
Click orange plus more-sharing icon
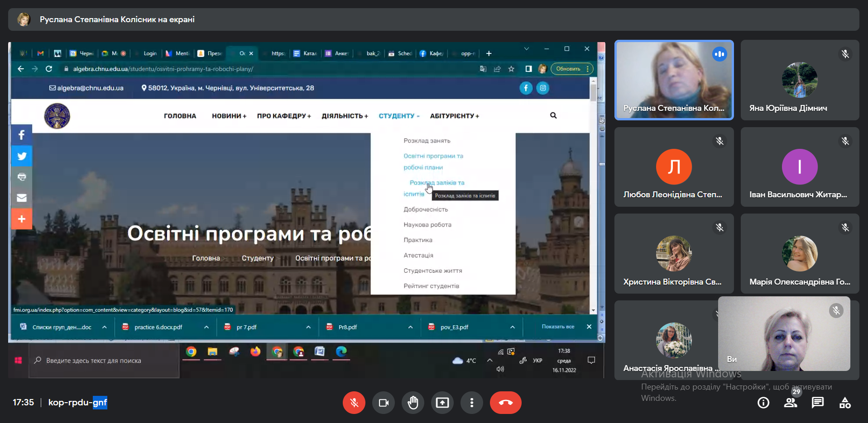tap(21, 219)
